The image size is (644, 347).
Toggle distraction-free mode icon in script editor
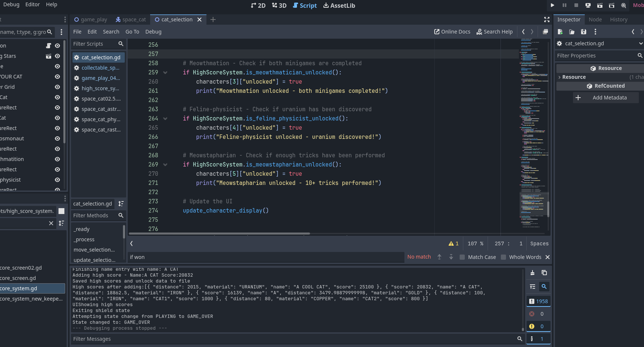[547, 20]
